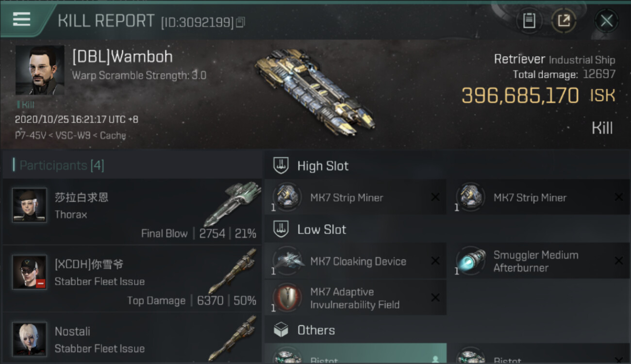Click the Smuggler Medium Afterburner icon
This screenshot has width=631, height=364.
pos(470,261)
